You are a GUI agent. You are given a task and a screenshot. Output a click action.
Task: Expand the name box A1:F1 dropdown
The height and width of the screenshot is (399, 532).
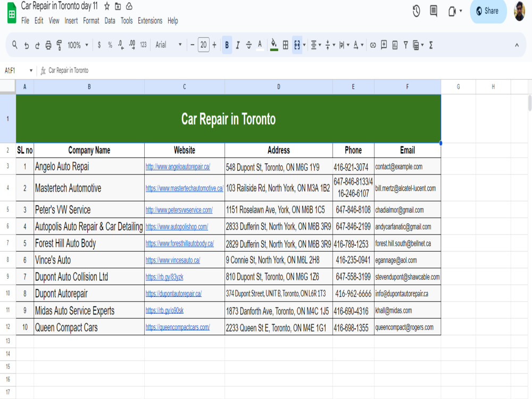click(x=31, y=71)
